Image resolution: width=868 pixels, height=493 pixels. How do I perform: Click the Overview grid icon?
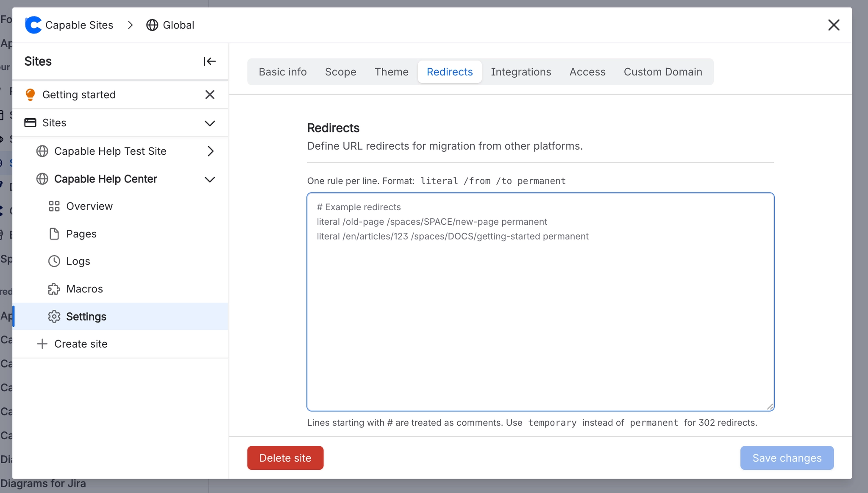coord(54,206)
